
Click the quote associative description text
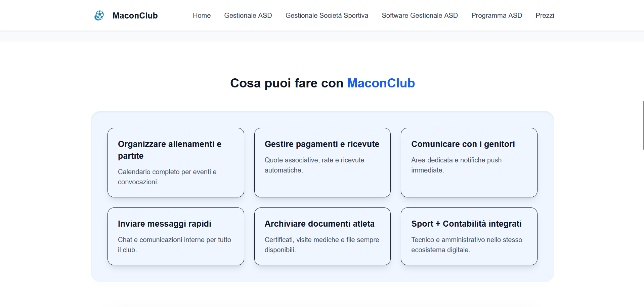pos(314,165)
